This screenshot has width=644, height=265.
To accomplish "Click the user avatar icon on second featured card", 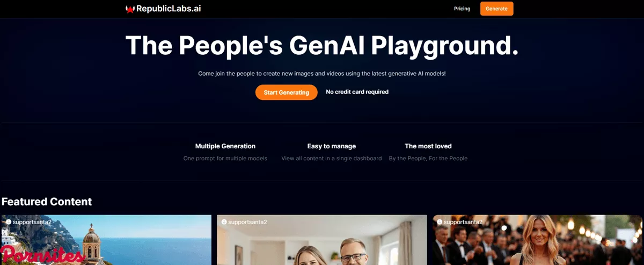I will coord(224,221).
